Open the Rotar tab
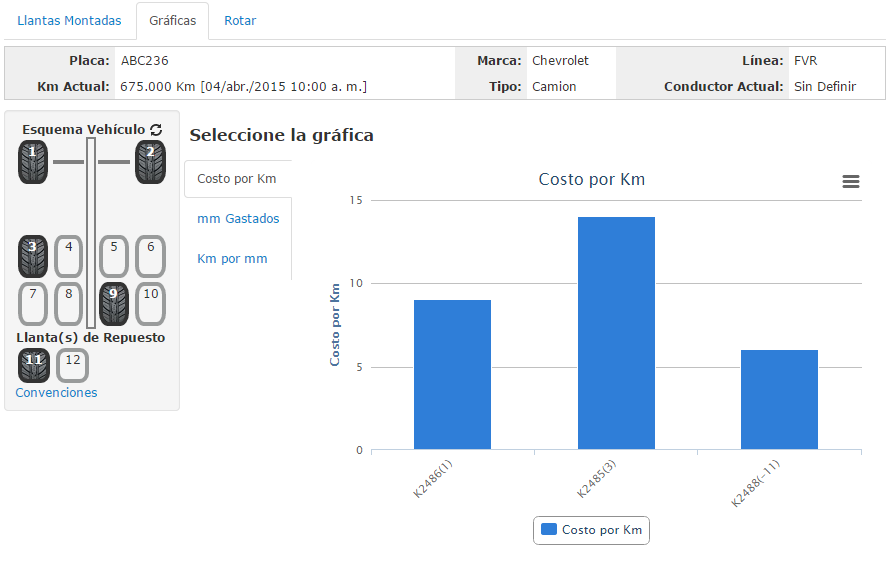This screenshot has width=890, height=562. pos(240,21)
